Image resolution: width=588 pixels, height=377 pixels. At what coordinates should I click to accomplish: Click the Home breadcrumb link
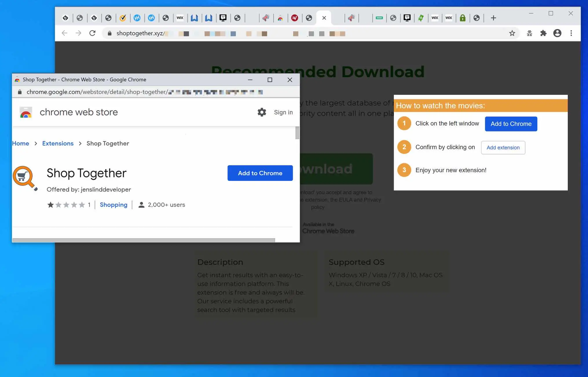click(20, 143)
